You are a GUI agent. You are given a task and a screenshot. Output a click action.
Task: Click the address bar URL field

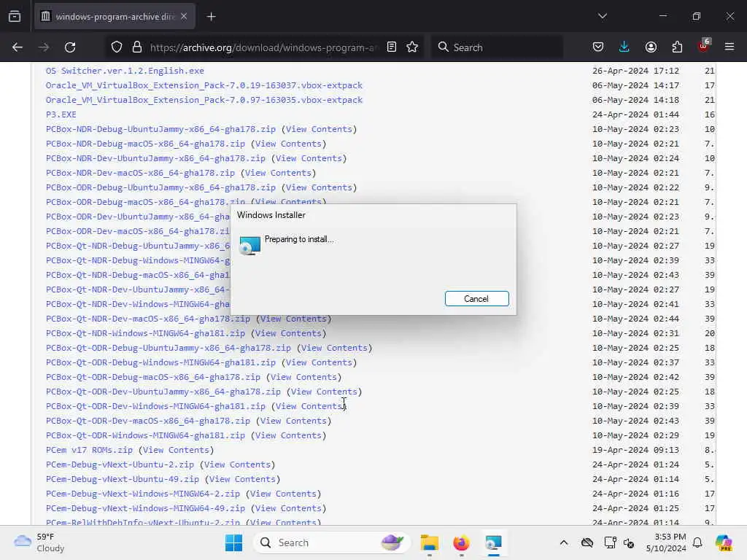[264, 47]
